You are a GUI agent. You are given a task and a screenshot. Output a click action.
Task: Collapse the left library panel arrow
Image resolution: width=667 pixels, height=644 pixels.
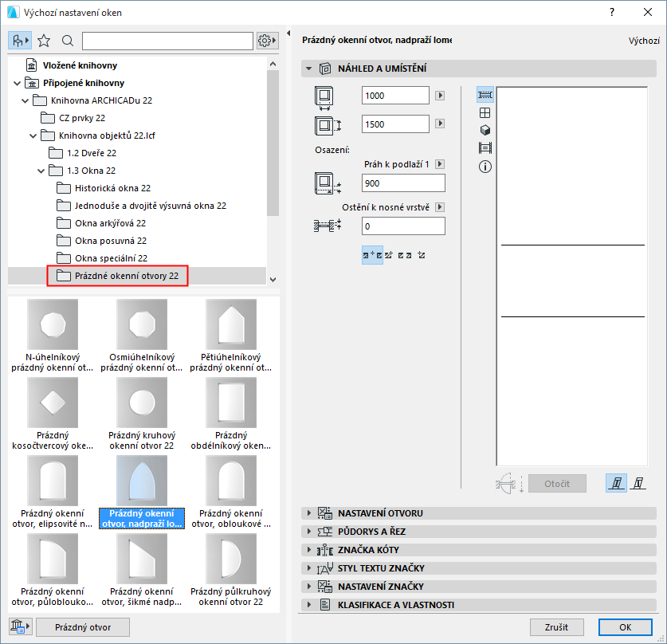click(x=288, y=33)
